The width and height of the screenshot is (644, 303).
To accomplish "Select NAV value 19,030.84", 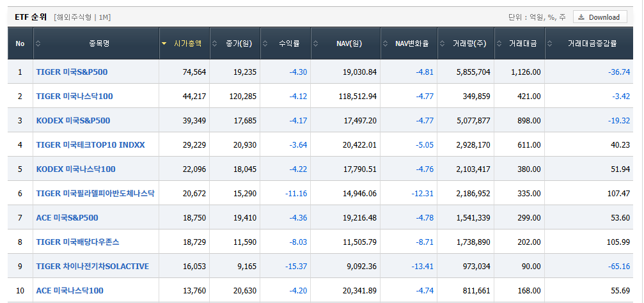I will click(x=359, y=72).
